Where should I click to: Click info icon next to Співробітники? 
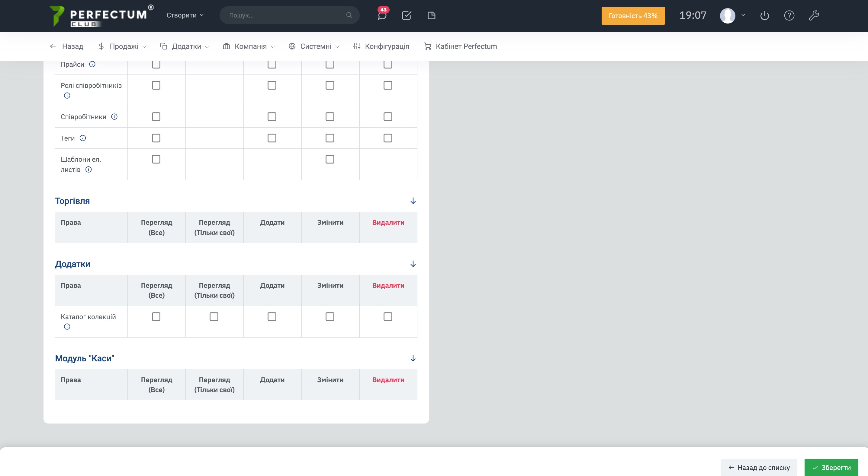[114, 117]
